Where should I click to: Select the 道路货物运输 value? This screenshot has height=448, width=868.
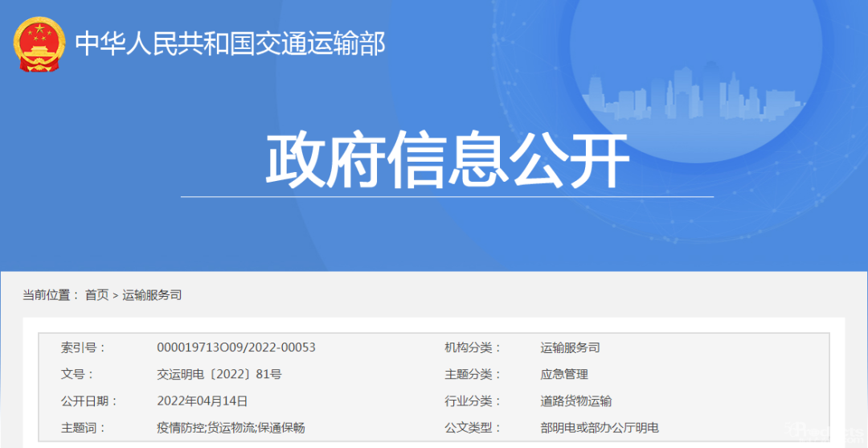(x=576, y=401)
